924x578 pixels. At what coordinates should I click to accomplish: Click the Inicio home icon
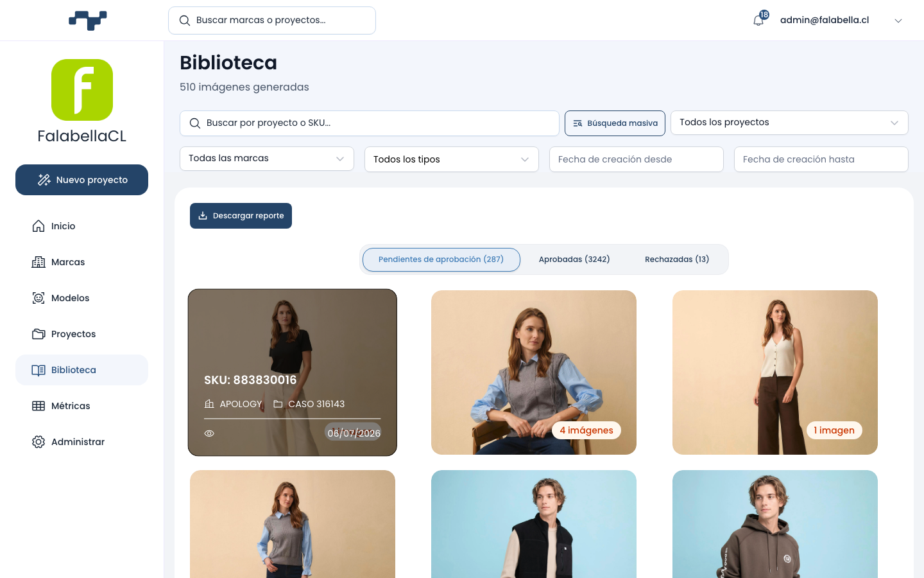point(38,226)
